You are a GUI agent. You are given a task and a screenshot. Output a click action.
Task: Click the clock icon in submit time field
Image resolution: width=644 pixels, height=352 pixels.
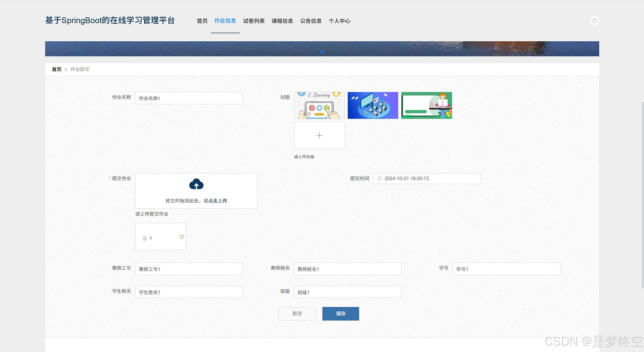pos(380,178)
